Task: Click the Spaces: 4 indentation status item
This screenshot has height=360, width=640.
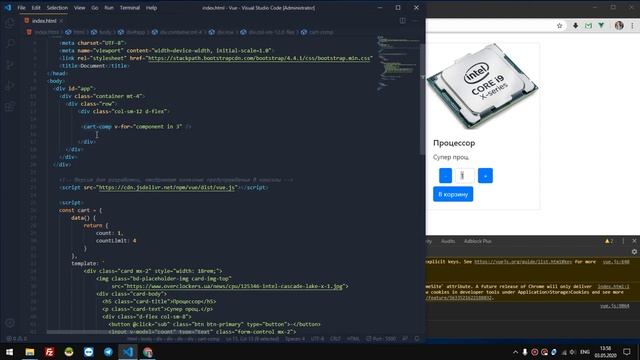Action: click(x=295, y=339)
